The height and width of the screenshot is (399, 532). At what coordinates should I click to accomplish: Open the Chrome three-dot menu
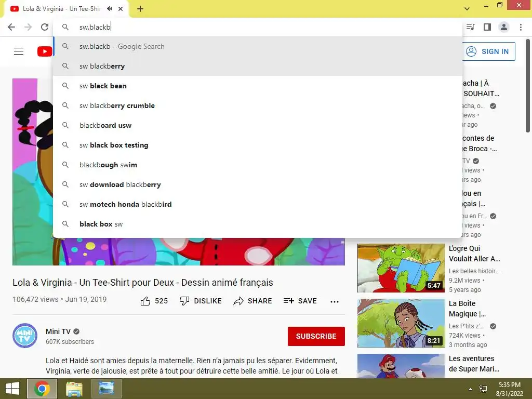point(521,27)
